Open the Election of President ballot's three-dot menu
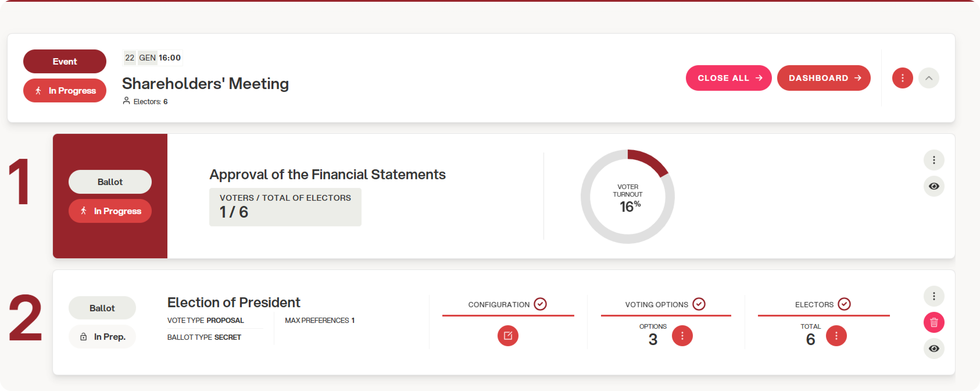 click(933, 296)
